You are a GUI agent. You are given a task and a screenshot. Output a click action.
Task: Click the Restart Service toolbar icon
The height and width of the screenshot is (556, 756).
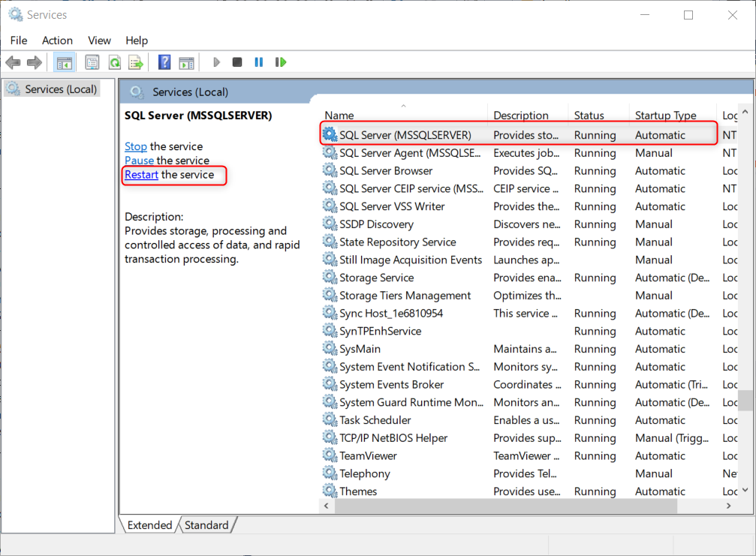(x=281, y=62)
